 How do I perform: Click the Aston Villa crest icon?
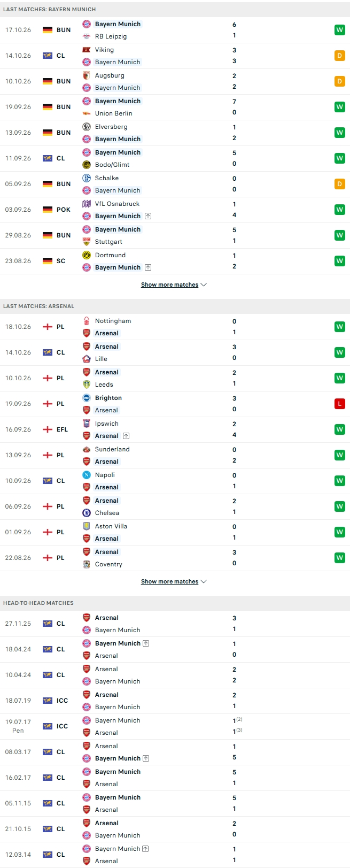(87, 526)
